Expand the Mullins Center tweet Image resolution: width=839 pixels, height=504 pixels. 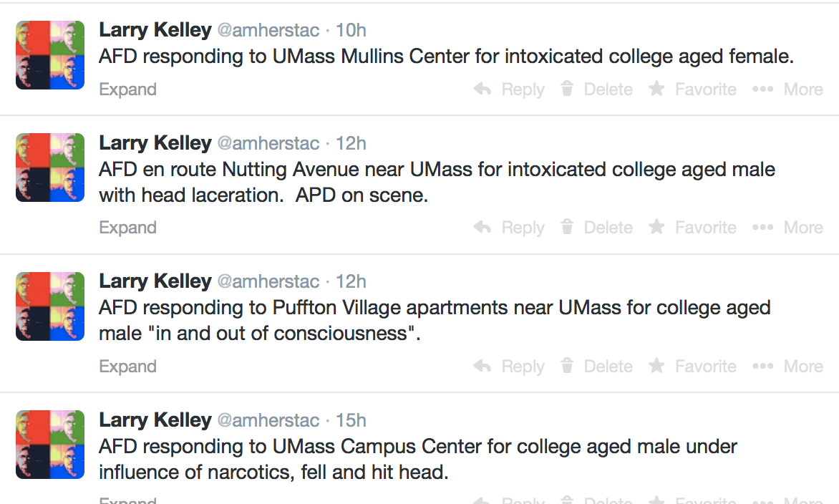[x=127, y=89]
